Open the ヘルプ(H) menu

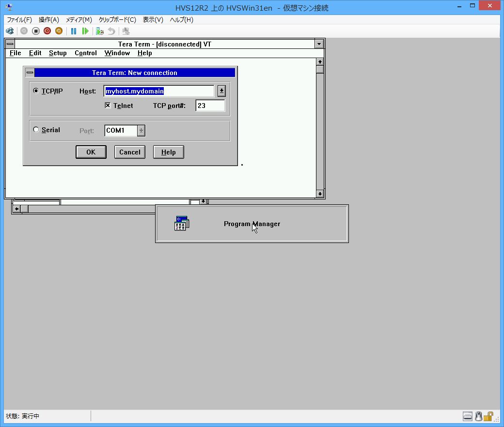tap(182, 19)
